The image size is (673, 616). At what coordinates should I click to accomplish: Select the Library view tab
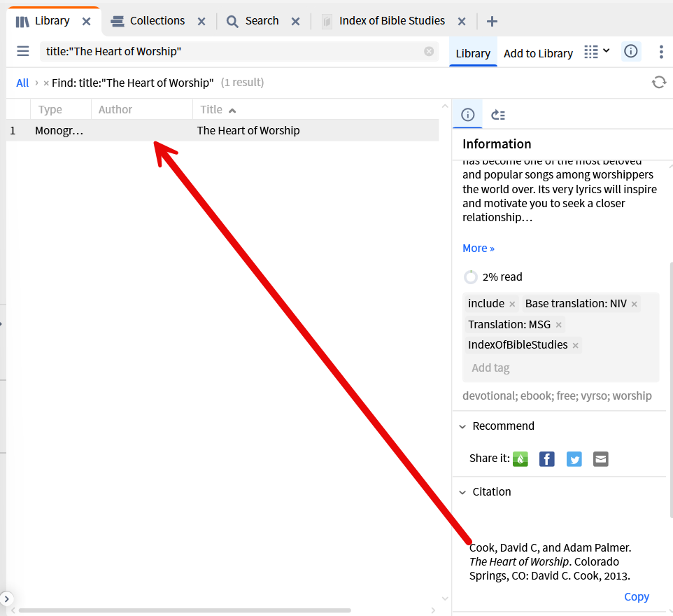coord(473,53)
